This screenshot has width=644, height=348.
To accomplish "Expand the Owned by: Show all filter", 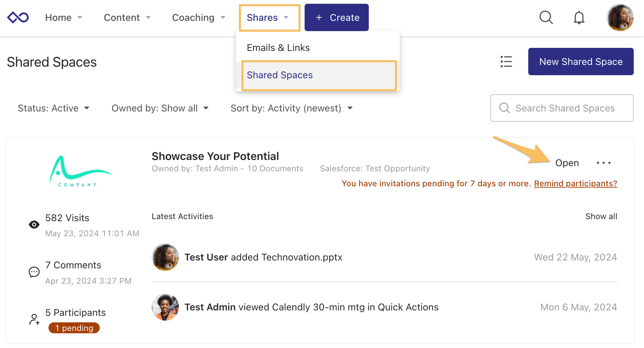I will (x=160, y=108).
